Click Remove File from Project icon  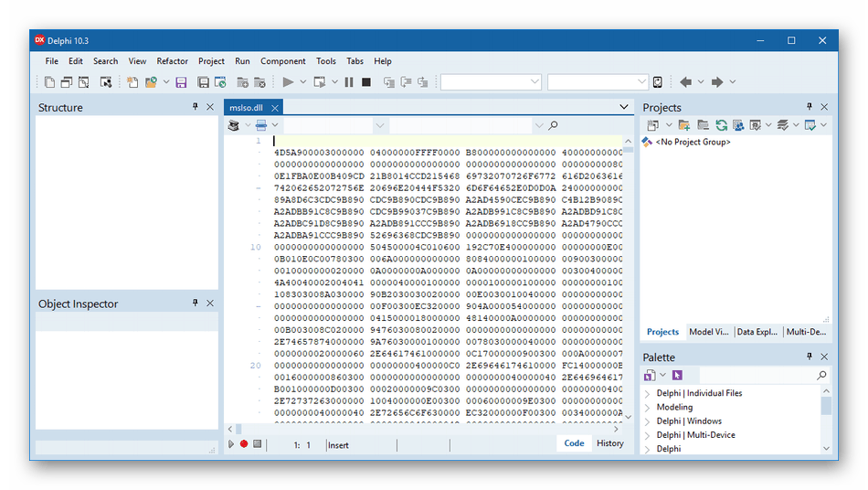259,82
